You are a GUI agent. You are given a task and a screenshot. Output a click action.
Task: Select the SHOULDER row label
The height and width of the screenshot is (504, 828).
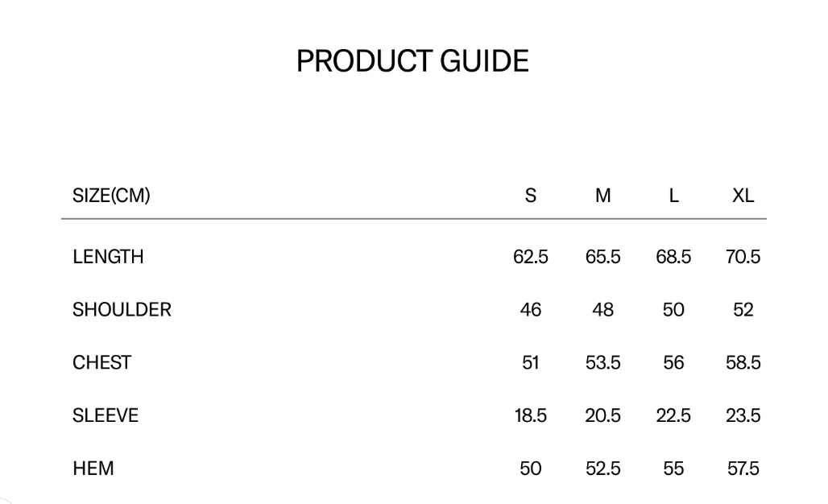click(x=122, y=310)
